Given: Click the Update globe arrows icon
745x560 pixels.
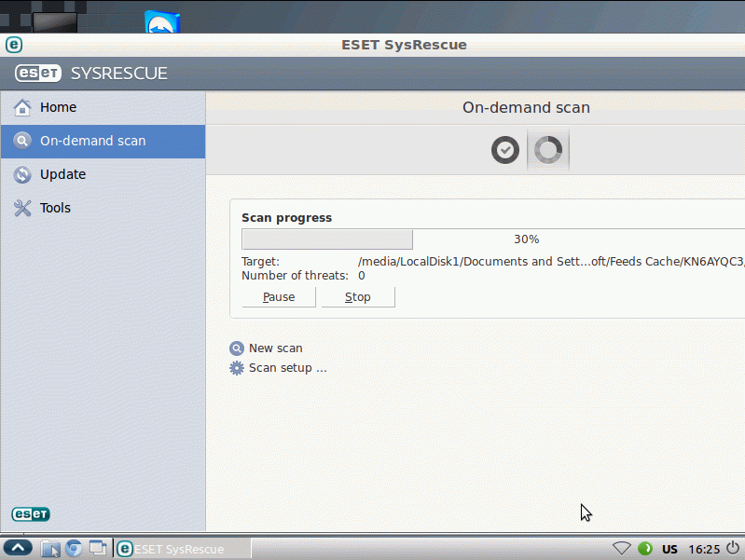Looking at the screenshot, I should [x=22, y=175].
